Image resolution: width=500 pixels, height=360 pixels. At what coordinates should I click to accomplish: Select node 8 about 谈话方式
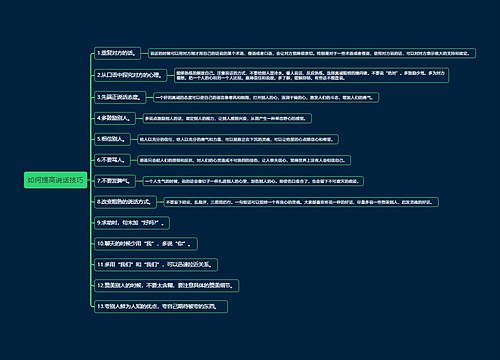coord(125,202)
